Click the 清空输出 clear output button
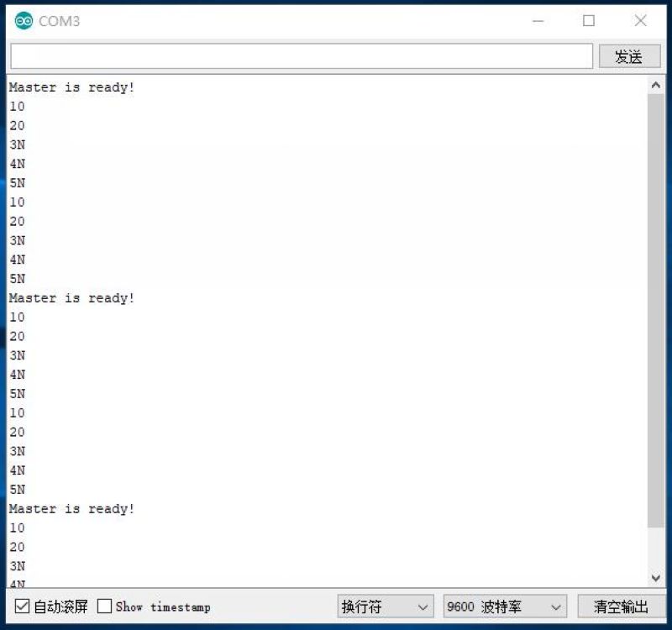 point(621,606)
